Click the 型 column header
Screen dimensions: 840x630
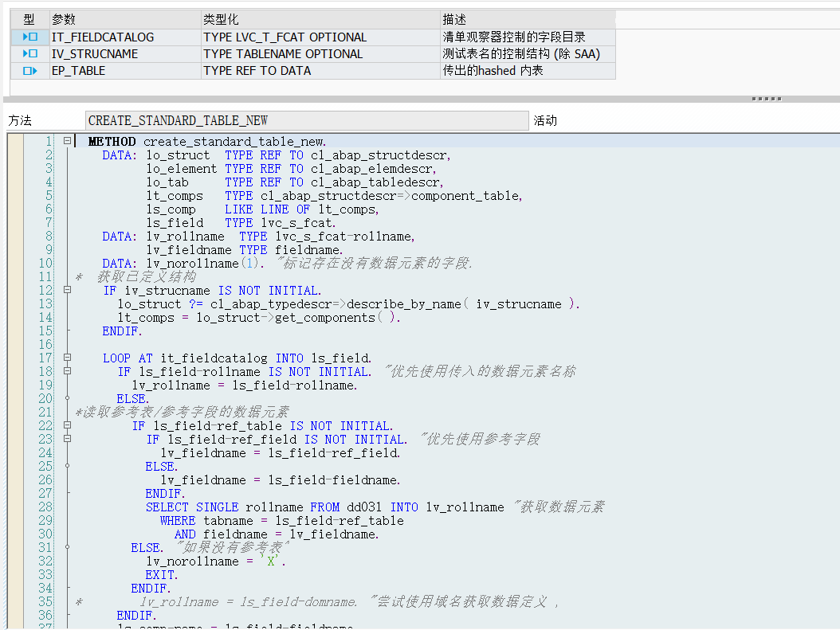(x=30, y=20)
